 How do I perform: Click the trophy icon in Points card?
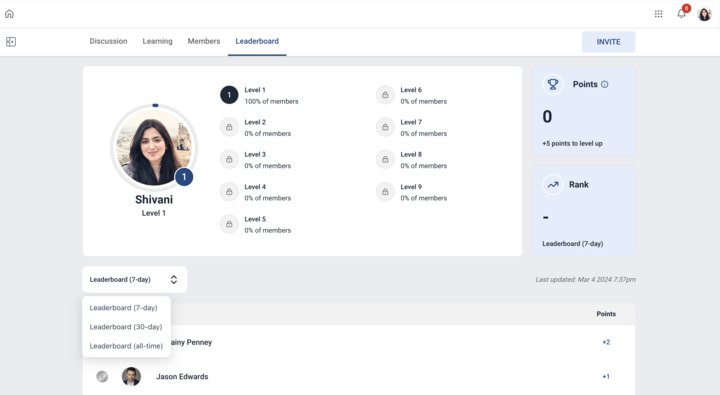553,85
